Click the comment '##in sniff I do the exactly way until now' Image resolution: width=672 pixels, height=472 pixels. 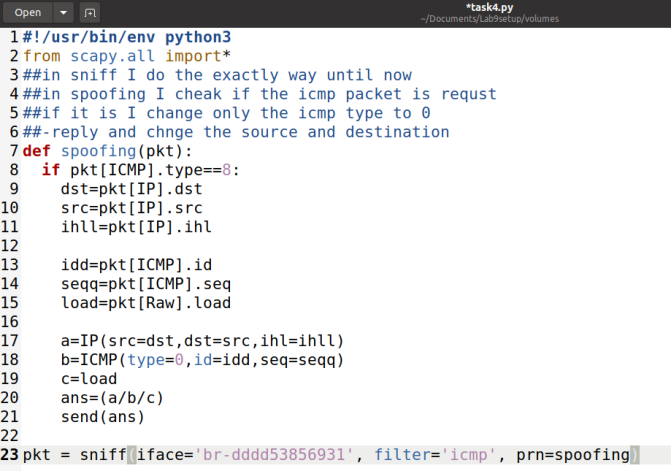[x=217, y=75]
